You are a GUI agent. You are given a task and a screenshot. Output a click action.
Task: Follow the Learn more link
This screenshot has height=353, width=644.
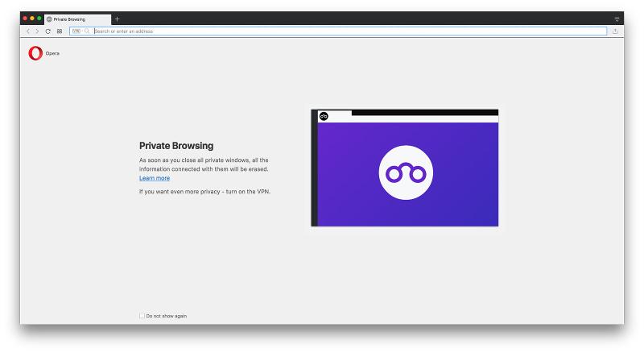[x=155, y=178]
